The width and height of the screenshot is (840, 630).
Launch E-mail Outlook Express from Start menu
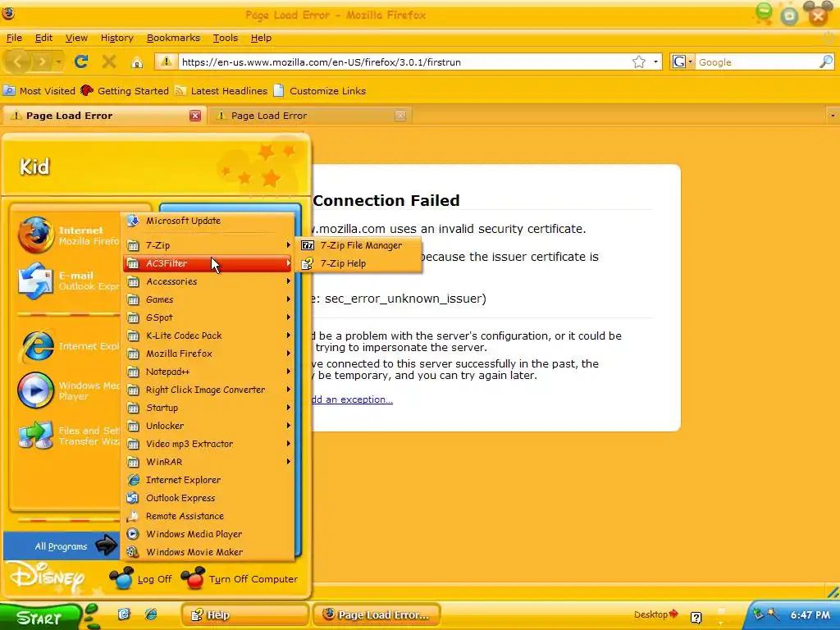(67, 281)
